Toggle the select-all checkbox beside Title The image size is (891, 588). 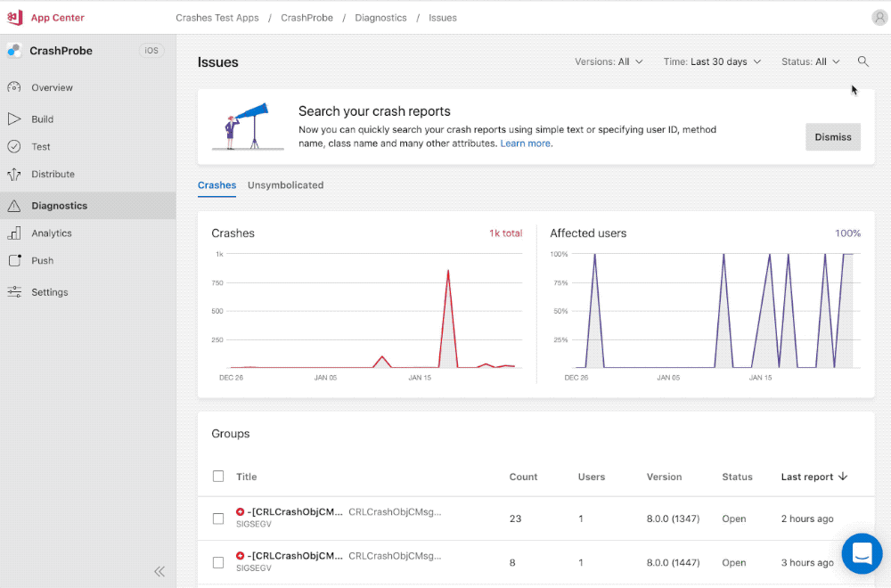click(x=218, y=476)
